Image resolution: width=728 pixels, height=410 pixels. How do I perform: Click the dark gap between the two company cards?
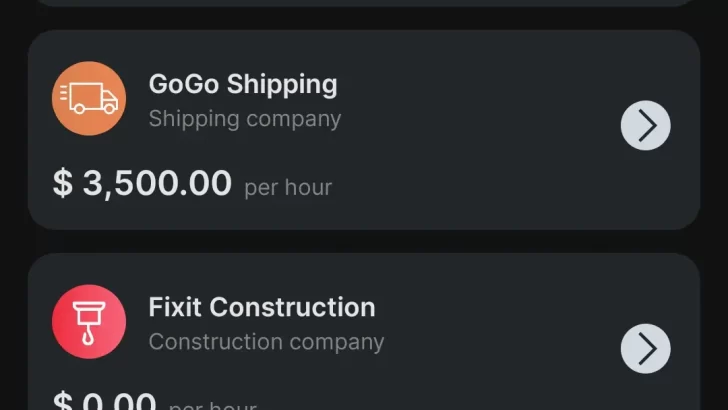(x=363, y=241)
